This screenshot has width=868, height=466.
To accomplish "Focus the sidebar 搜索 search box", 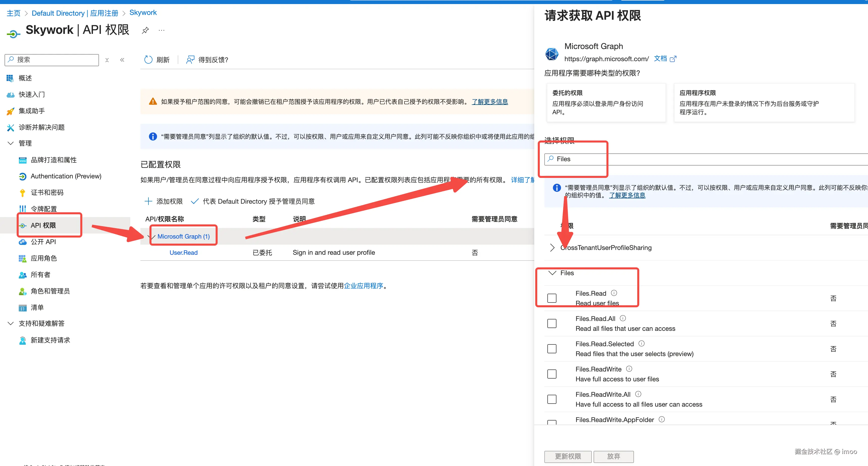I will pyautogui.click(x=52, y=60).
